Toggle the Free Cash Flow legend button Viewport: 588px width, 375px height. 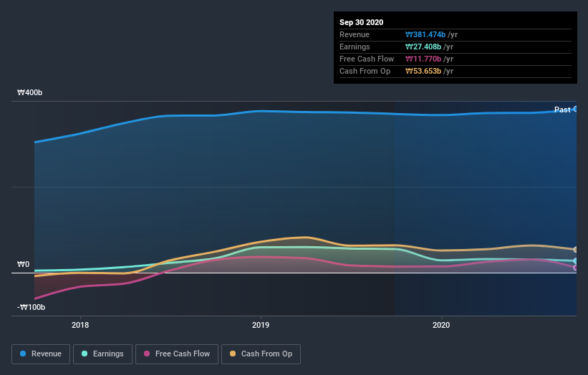[x=177, y=354]
